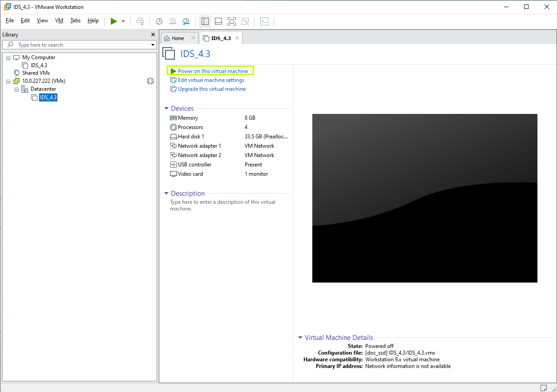
Task: Click the 1 monitor video card value
Action: tap(256, 174)
